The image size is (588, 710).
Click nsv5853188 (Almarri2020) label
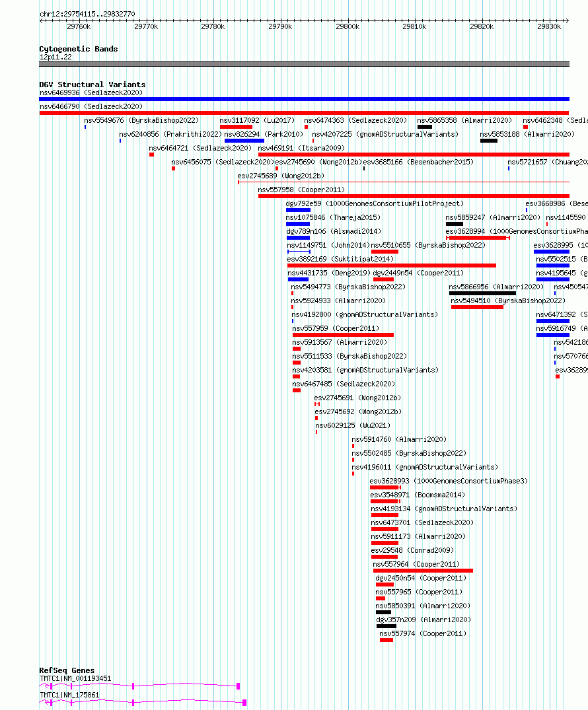[527, 135]
